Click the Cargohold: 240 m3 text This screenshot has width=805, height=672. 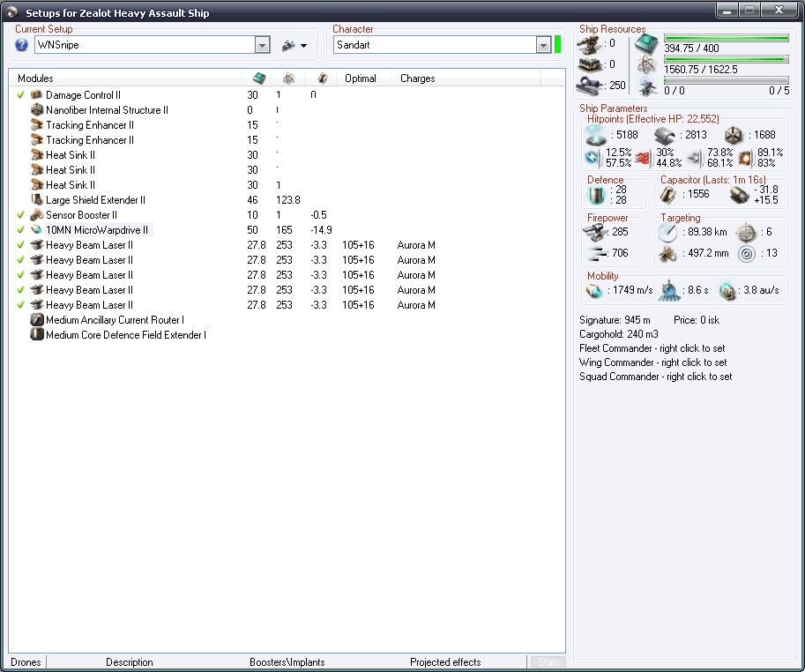pyautogui.click(x=619, y=334)
